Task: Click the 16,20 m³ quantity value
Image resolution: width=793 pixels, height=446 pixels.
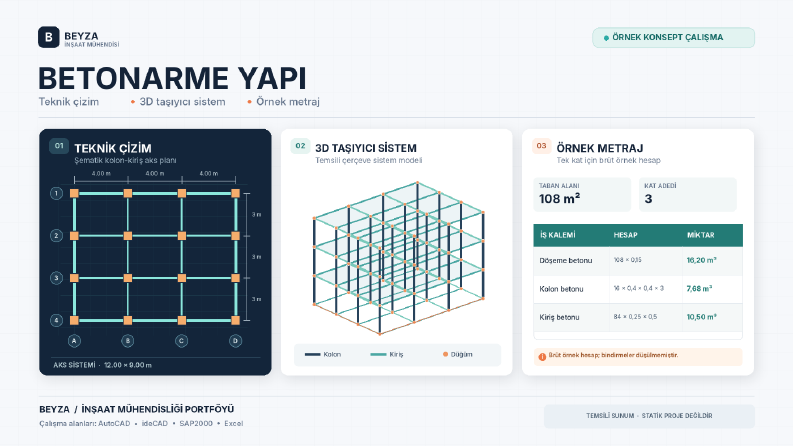Action: 701,260
